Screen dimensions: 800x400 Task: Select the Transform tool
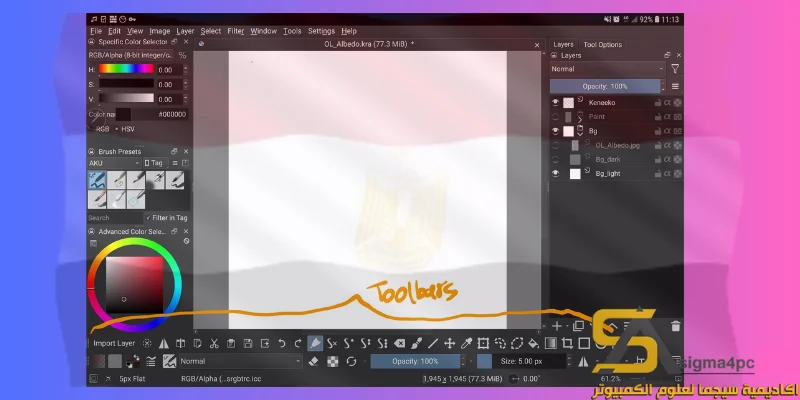[483, 343]
